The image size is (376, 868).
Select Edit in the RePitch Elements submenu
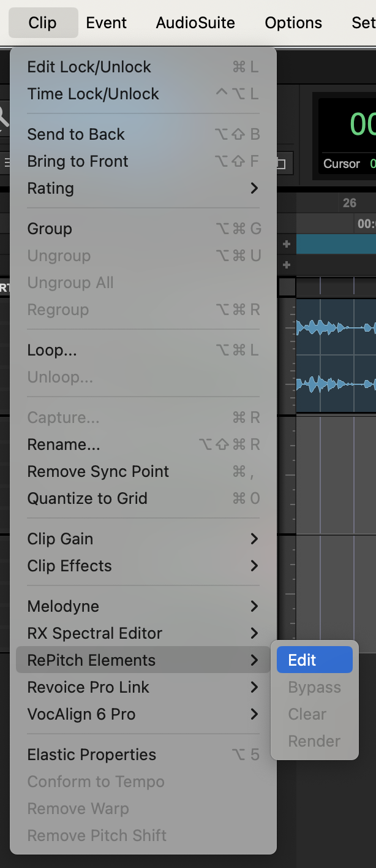tap(314, 660)
